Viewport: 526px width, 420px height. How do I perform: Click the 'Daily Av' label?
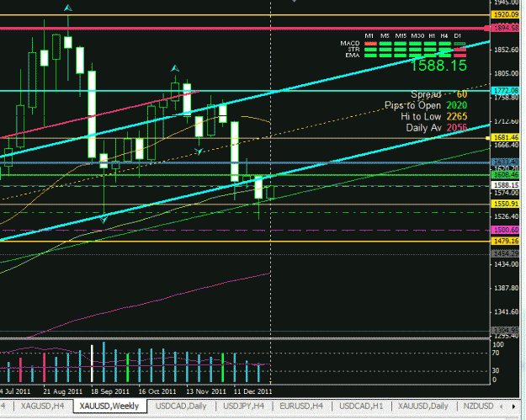(x=423, y=128)
